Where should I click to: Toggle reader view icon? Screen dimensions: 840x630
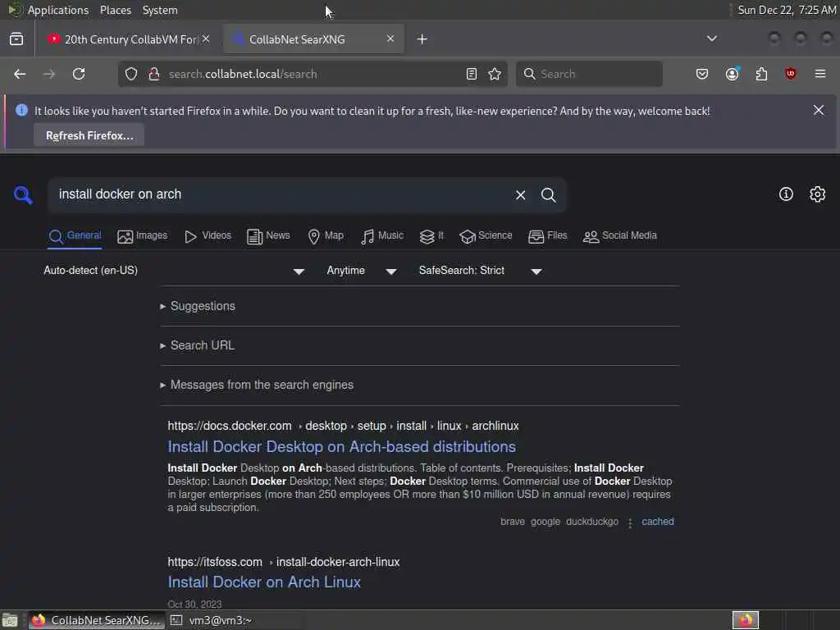click(472, 74)
